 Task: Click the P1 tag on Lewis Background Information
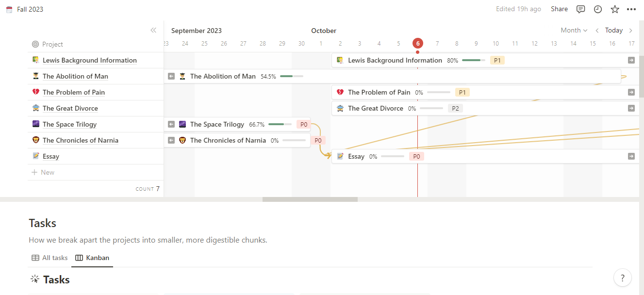(x=497, y=60)
